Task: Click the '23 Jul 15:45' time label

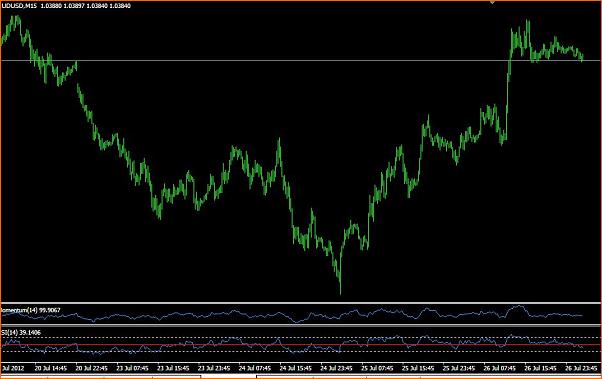Action: pos(173,368)
